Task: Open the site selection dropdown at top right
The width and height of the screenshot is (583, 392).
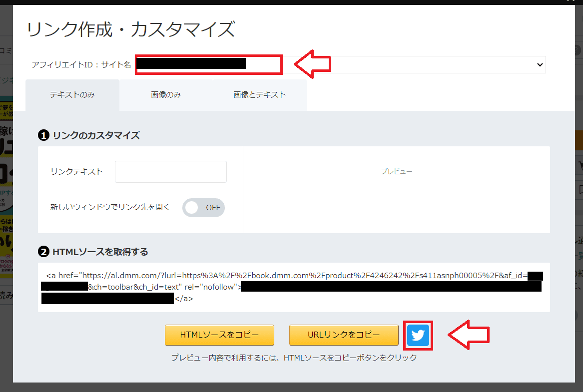Action: 539,64
